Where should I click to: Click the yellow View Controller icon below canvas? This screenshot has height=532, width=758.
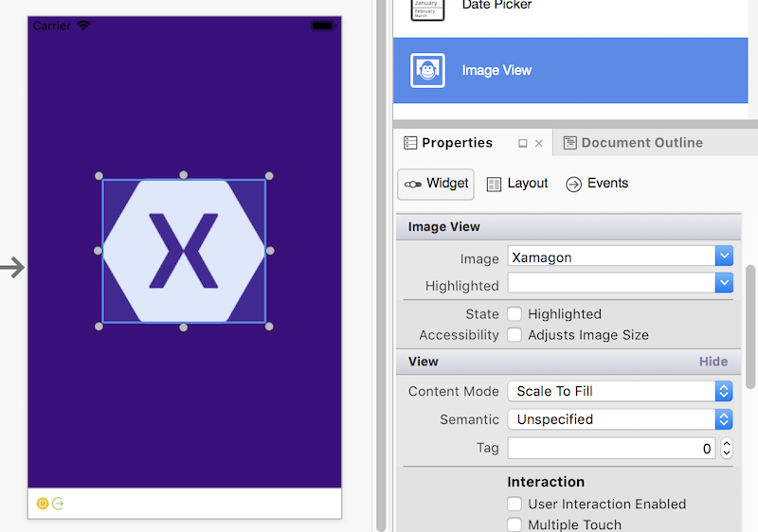point(43,504)
